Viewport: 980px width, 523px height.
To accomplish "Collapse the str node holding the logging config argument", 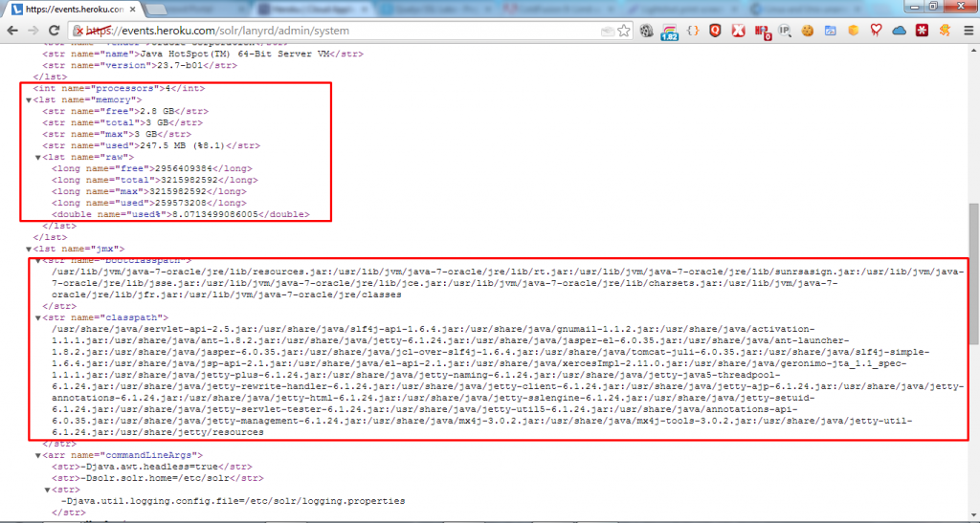I will click(47, 490).
